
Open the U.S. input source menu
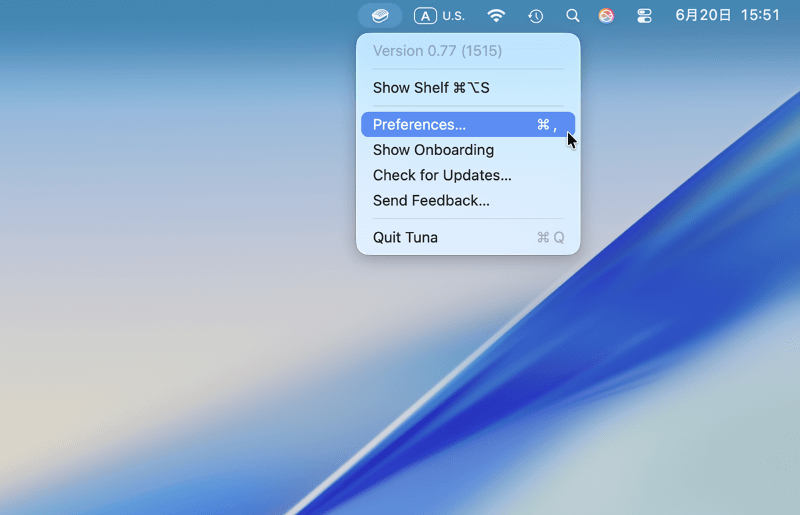pos(439,16)
